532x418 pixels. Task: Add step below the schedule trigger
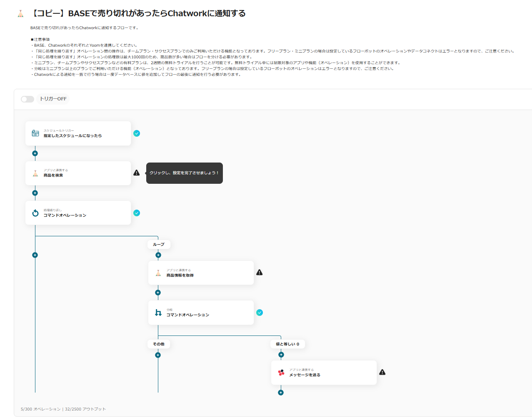[x=35, y=153]
